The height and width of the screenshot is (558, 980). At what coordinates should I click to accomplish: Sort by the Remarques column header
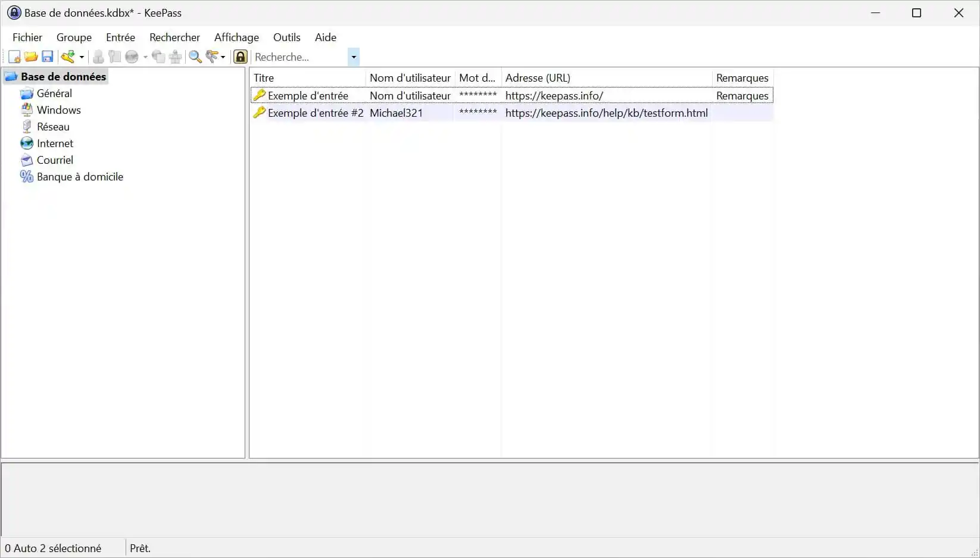click(x=742, y=77)
